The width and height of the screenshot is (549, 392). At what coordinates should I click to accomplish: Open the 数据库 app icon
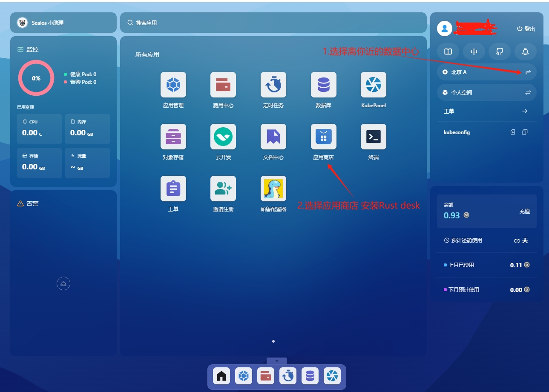(x=324, y=85)
